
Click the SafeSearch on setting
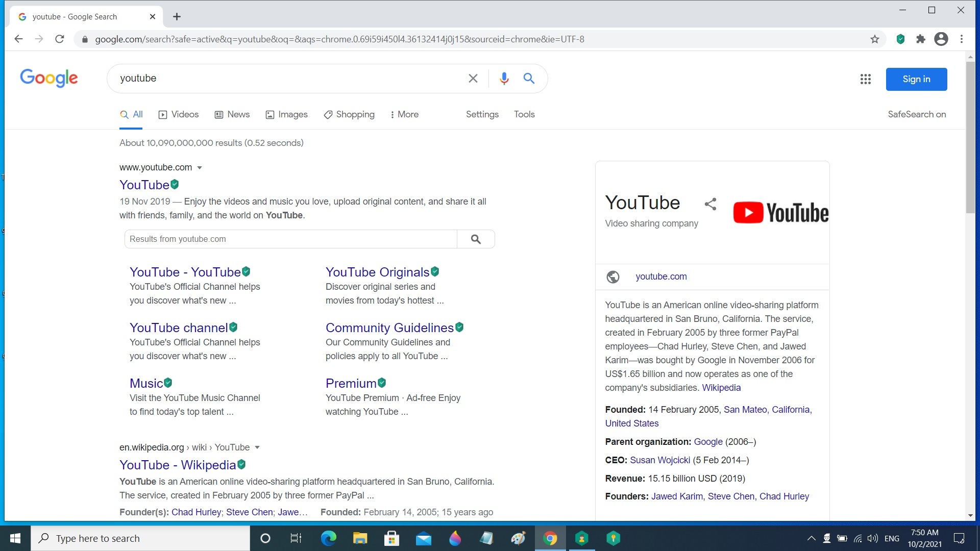click(x=917, y=114)
